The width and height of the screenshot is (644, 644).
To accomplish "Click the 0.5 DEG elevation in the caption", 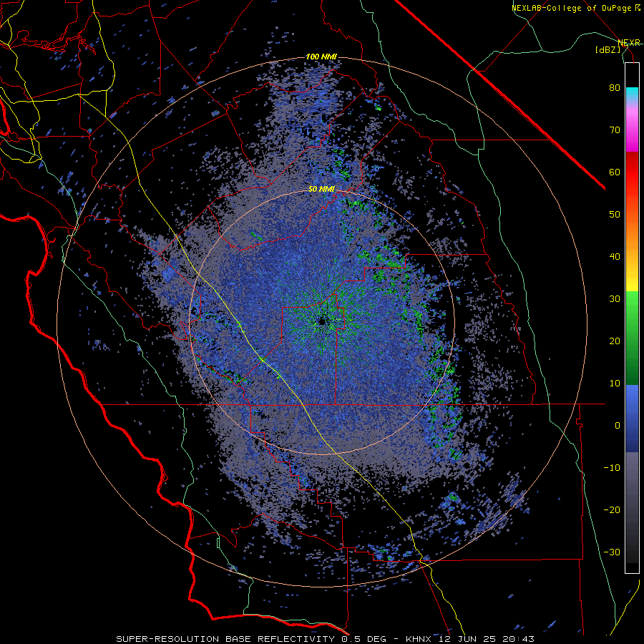I will [x=364, y=639].
